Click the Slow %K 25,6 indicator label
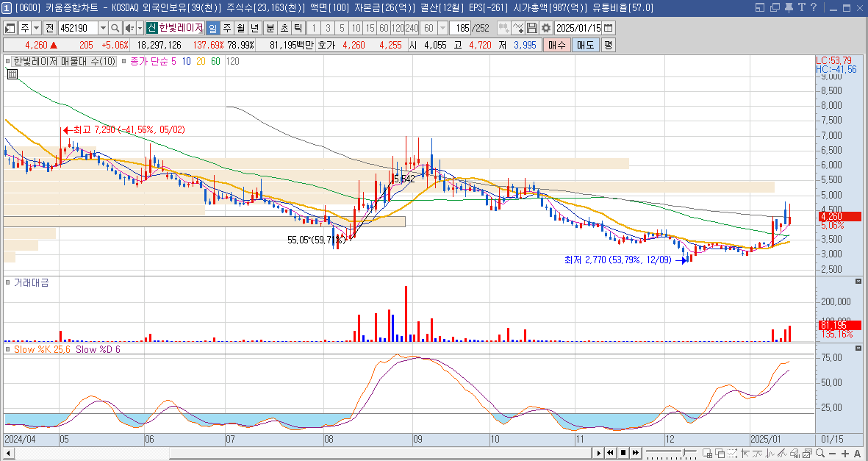This screenshot has width=868, height=461. [41, 349]
